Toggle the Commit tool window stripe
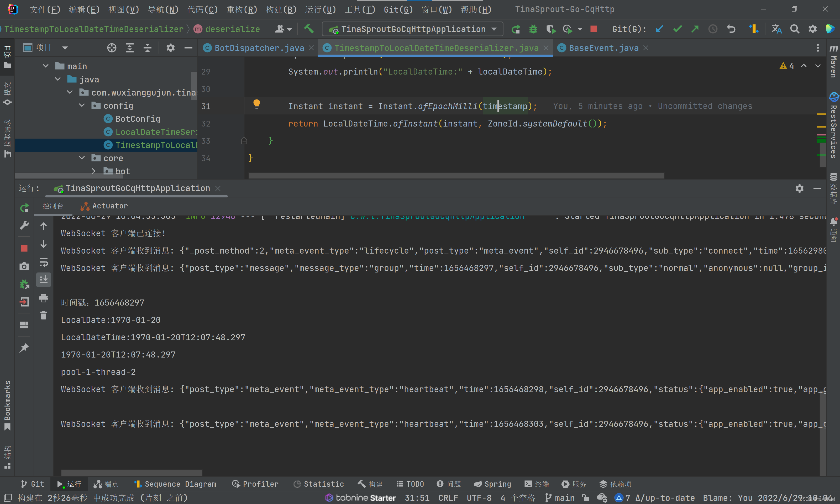This screenshot has height=504, width=840. (7, 93)
